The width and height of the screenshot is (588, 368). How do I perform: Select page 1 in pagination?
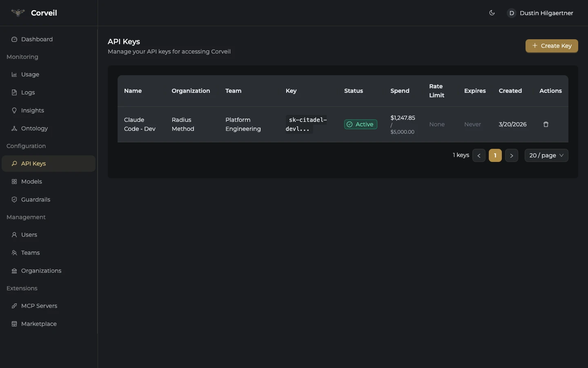tap(495, 155)
